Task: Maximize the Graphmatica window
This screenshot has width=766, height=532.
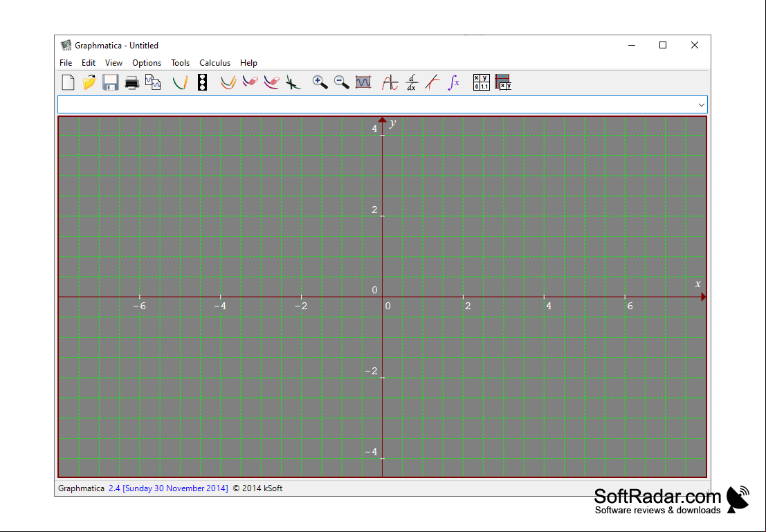Action: [x=663, y=45]
